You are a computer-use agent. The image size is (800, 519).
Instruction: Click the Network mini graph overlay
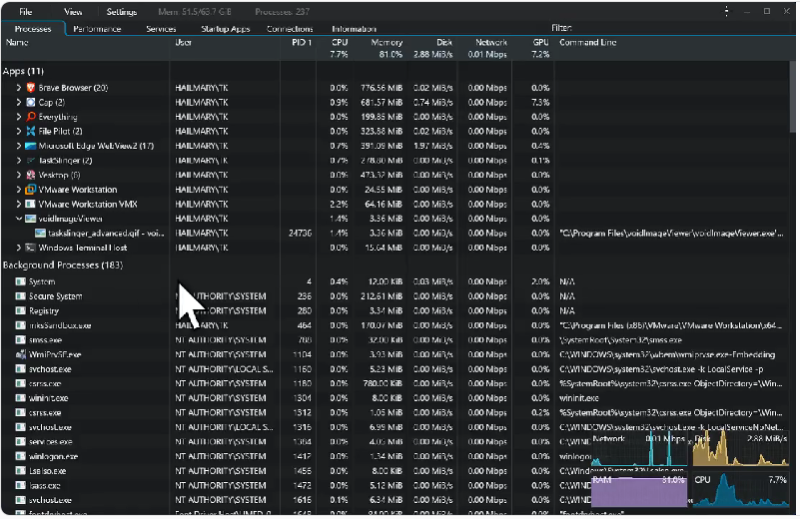pos(639,450)
